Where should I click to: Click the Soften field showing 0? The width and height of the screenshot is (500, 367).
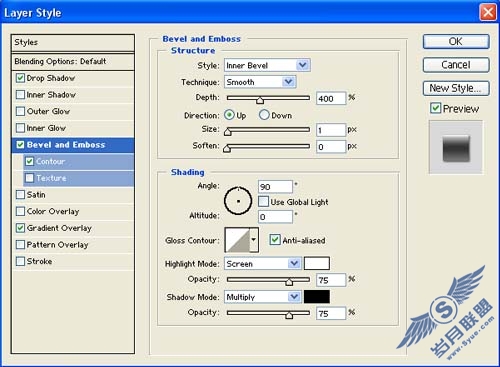click(331, 147)
